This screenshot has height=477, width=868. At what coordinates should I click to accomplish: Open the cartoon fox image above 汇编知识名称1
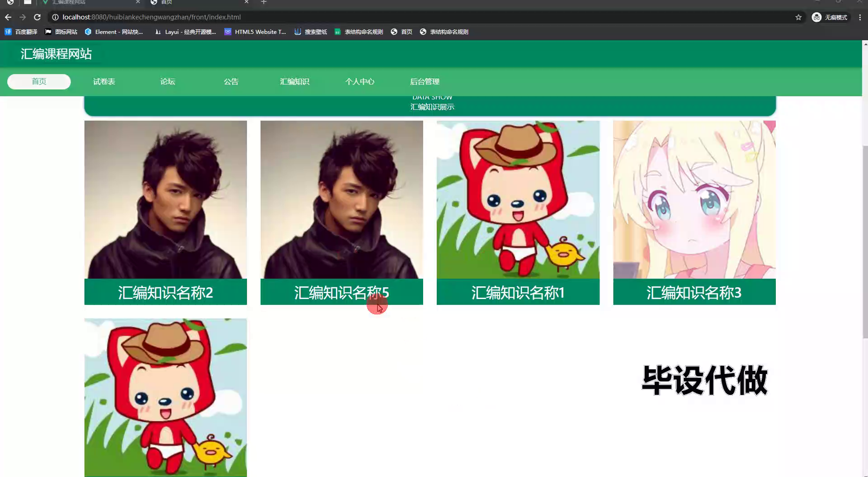pyautogui.click(x=518, y=199)
